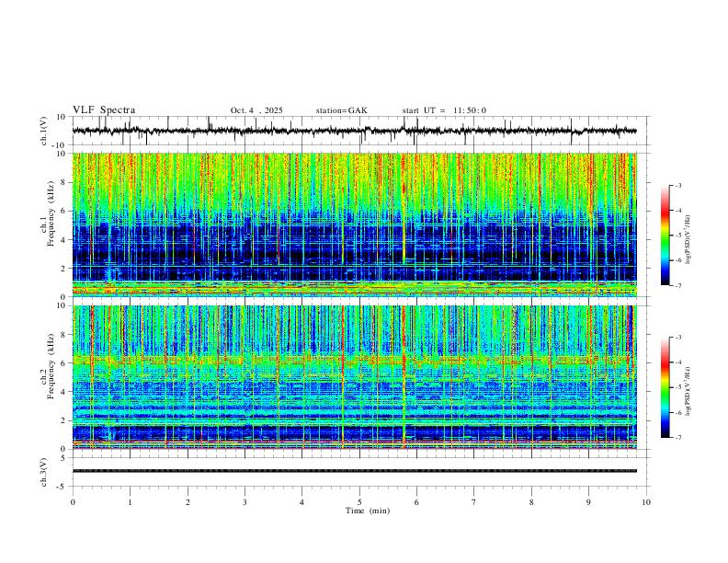Click the ch.1 colorbar "log(PSD)(V²/Hz)" label
This screenshot has width=728, height=563.
coord(688,239)
